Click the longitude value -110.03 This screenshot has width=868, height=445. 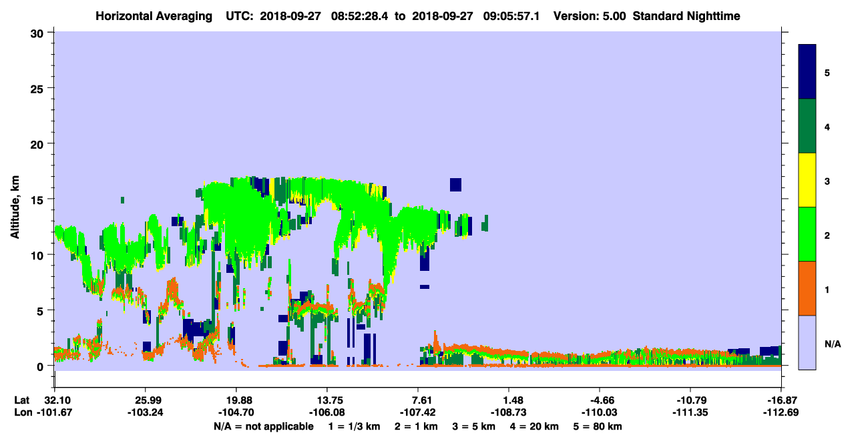click(600, 412)
